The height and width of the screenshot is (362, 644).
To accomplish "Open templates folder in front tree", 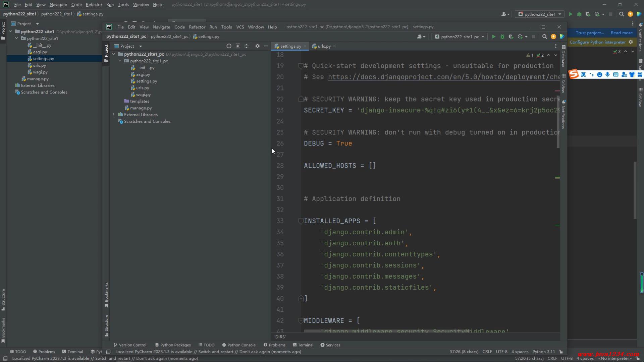I will (140, 101).
